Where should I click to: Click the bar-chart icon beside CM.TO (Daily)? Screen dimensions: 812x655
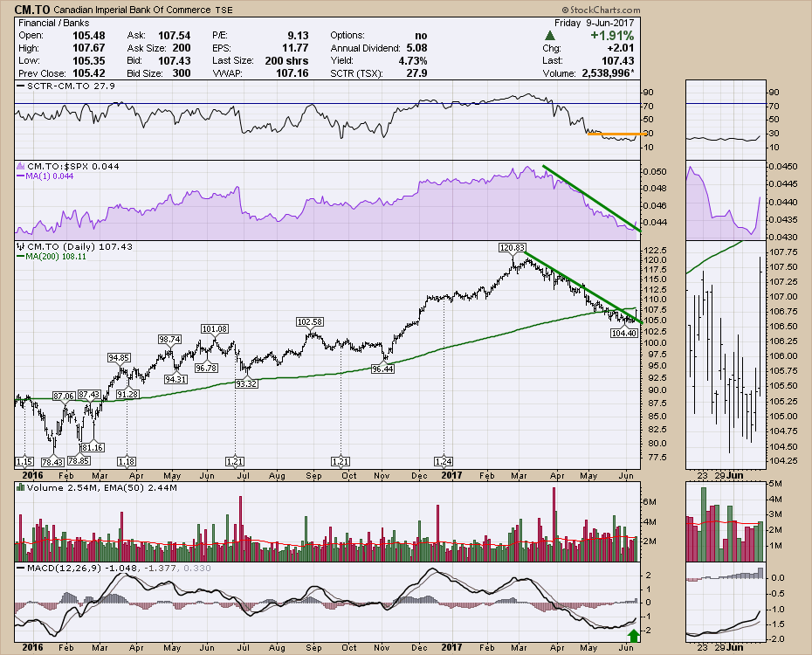click(21, 246)
